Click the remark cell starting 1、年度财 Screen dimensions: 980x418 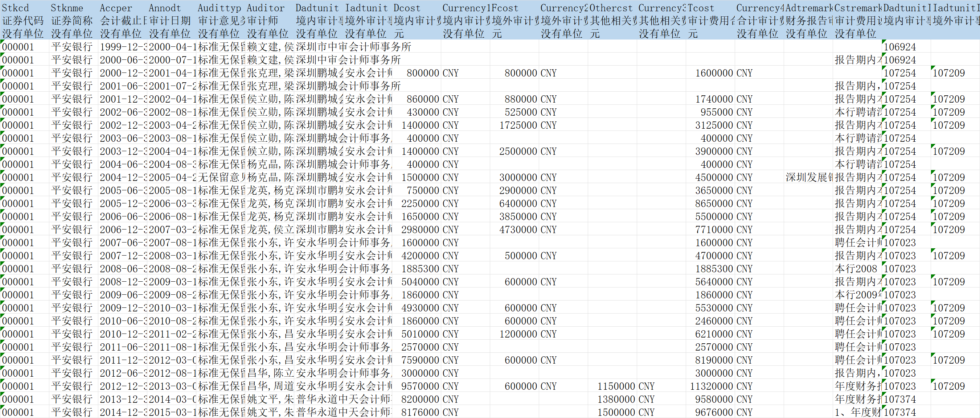point(857,412)
